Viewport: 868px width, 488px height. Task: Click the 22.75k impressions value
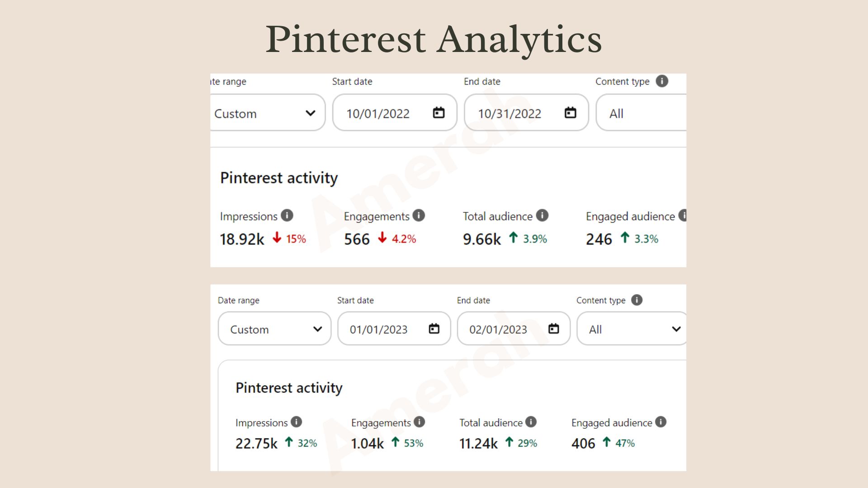256,444
